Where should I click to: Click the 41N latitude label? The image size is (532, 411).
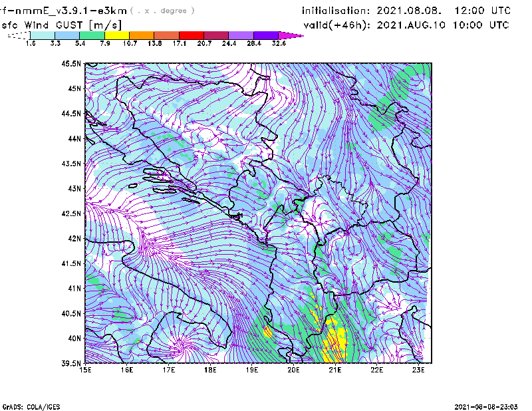pyautogui.click(x=74, y=289)
